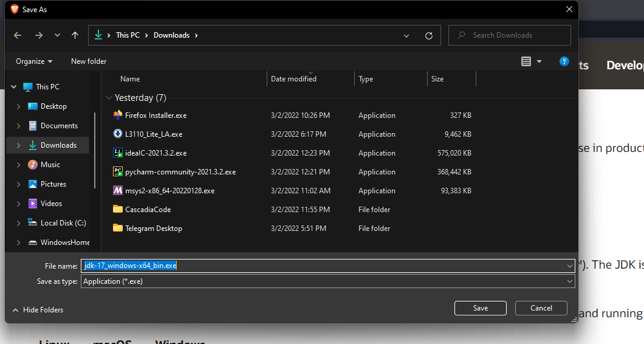Select the CascadiaCode folder icon
Image resolution: width=644 pixels, height=344 pixels.
coord(117,209)
